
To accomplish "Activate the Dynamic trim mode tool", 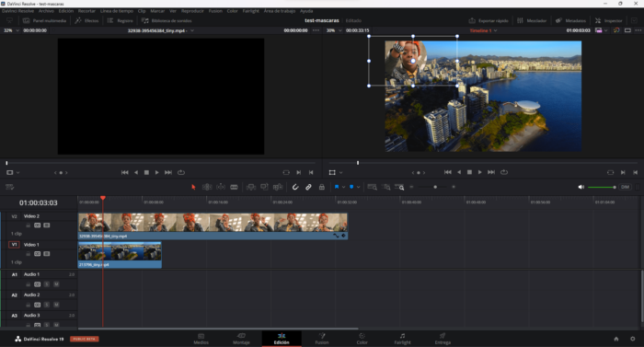I will point(221,187).
